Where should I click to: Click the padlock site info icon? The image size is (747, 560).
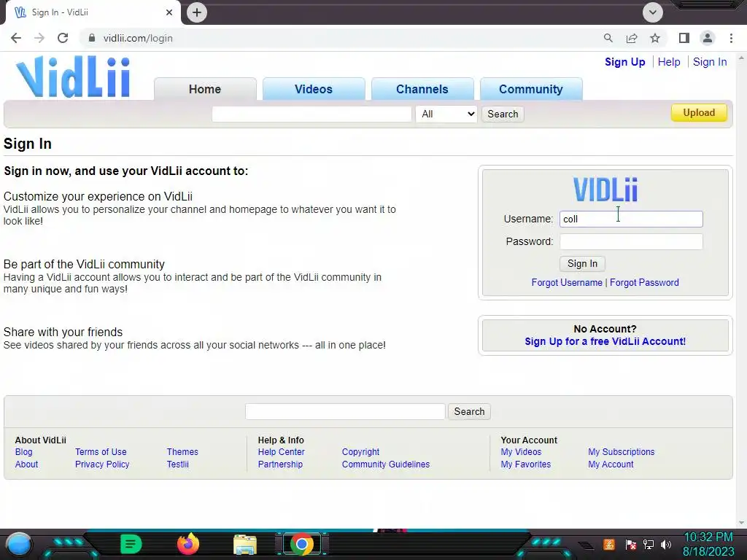92,38
